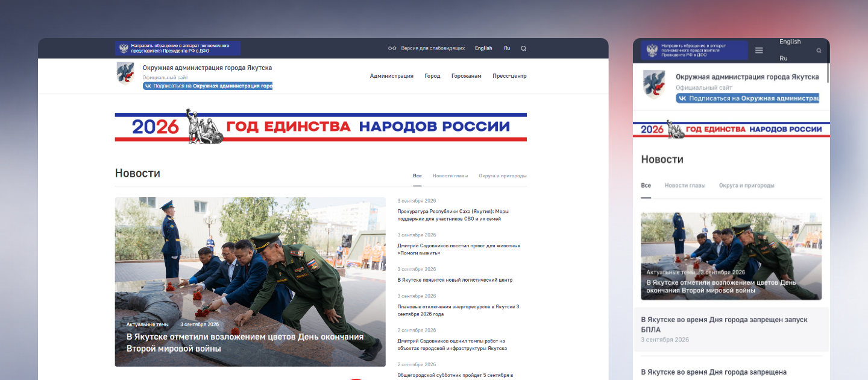Click the Год единства banner in mobile view
Viewport: 868px width, 380px height.
(731, 129)
